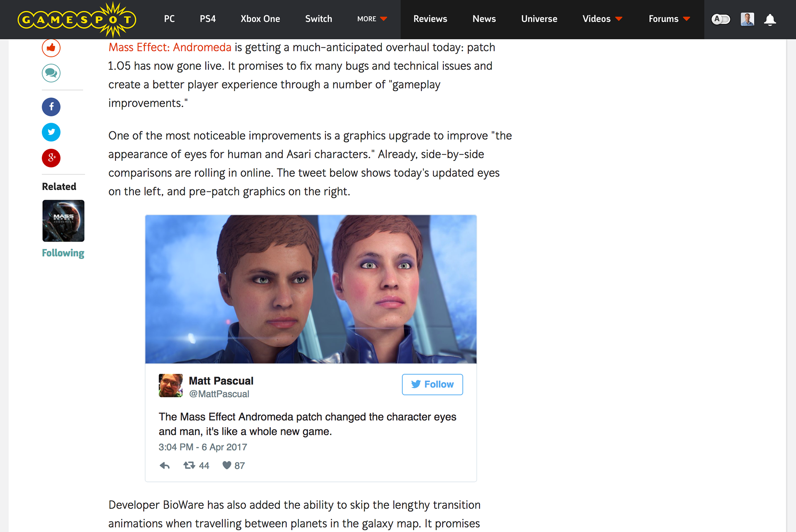The height and width of the screenshot is (532, 796).
Task: Share article on Twitter icon
Action: point(51,132)
